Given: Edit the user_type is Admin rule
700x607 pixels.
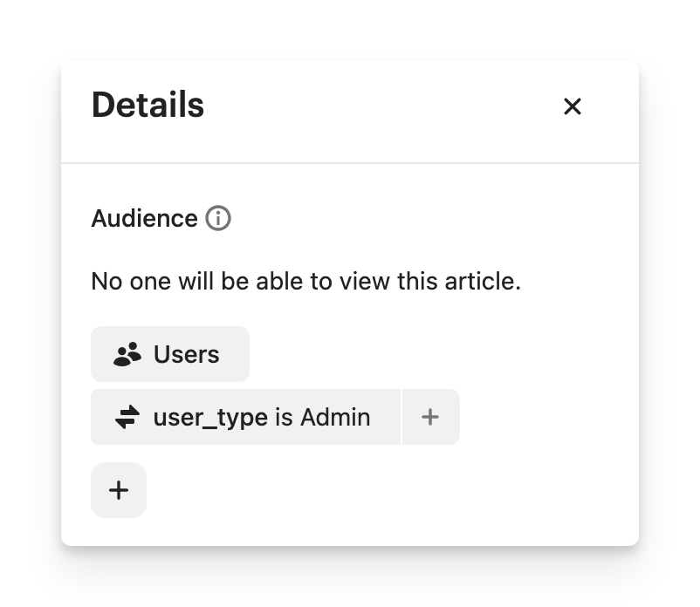Looking at the screenshot, I should (x=245, y=418).
